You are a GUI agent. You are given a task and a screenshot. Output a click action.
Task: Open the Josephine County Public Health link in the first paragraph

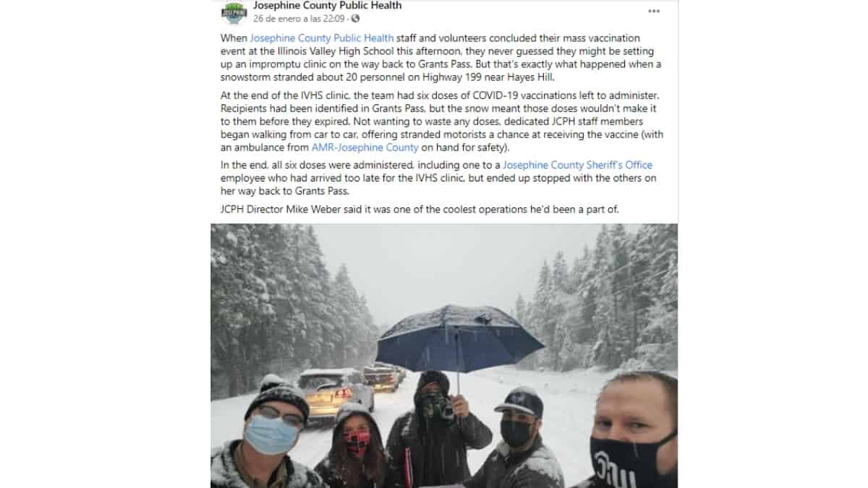pos(322,38)
